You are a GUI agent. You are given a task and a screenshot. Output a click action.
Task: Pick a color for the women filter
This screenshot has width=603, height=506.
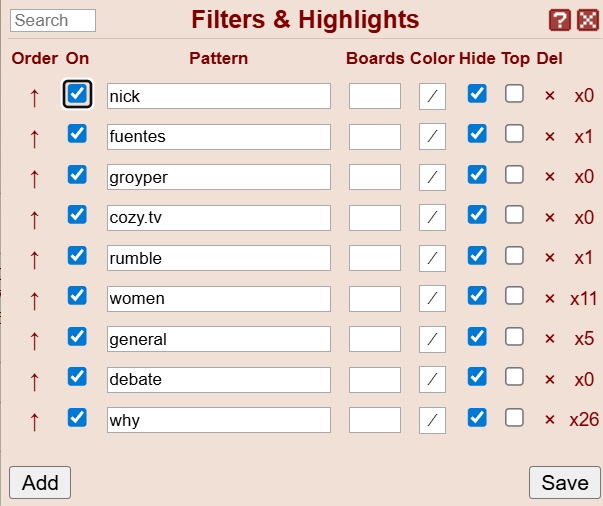coord(433,299)
